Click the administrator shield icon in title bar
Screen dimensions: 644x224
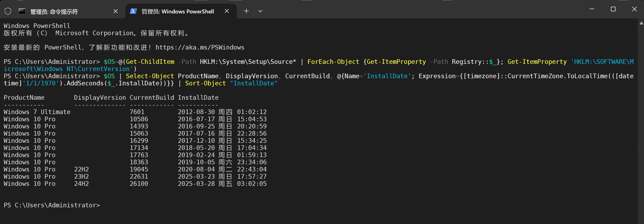click(8, 11)
